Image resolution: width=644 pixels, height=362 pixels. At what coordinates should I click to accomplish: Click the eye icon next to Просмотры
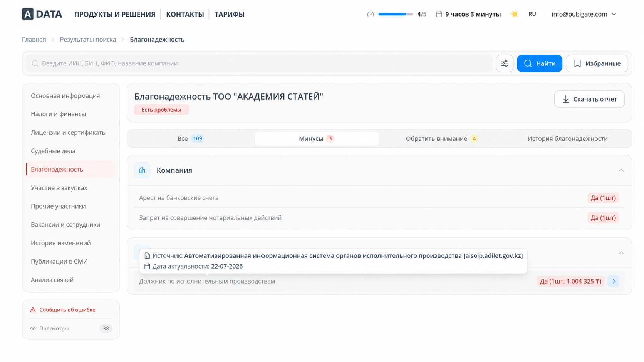click(33, 329)
